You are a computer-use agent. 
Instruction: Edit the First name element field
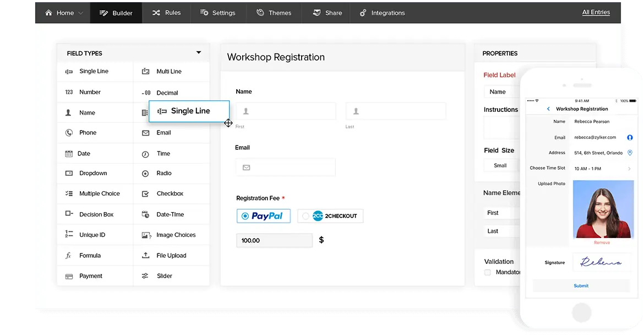pos(502,213)
